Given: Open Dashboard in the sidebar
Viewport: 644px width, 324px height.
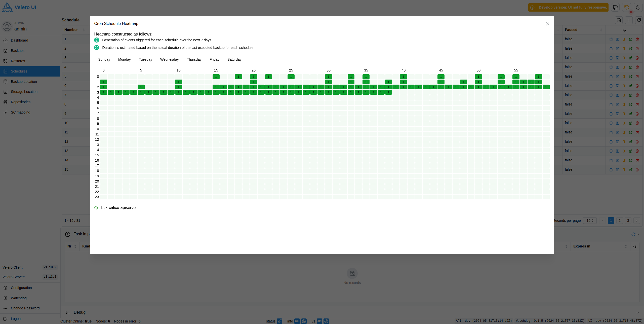Looking at the screenshot, I should click(x=30, y=40).
